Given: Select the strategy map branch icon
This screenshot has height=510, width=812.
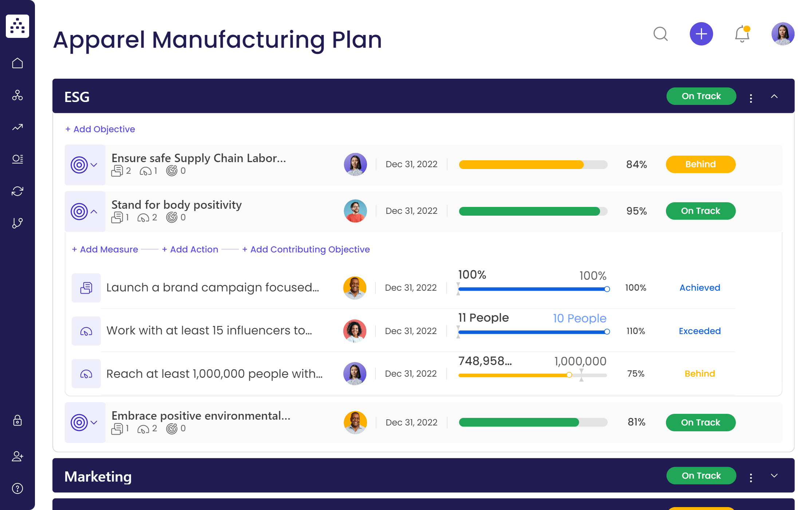Looking at the screenshot, I should click(x=17, y=223).
